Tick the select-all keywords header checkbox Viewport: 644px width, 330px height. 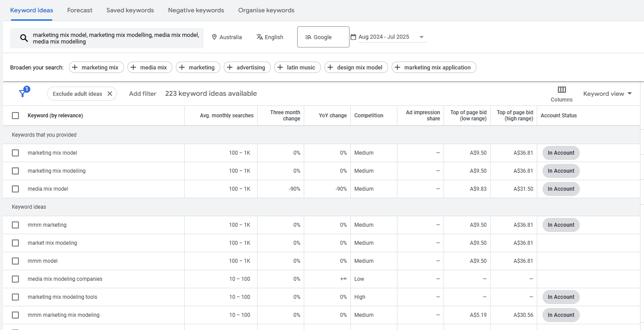tap(15, 116)
